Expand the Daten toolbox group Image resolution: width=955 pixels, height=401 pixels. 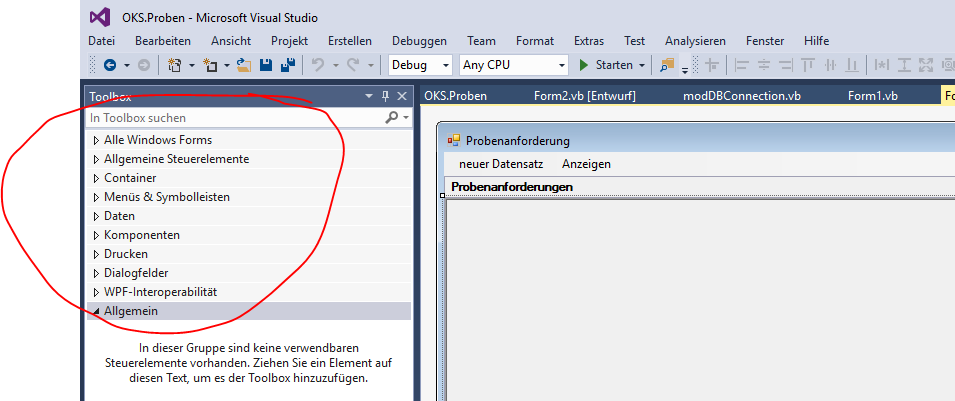pos(96,216)
